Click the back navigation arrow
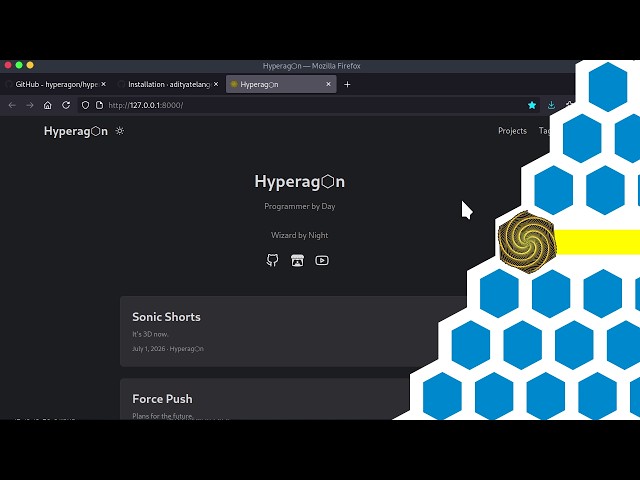Image resolution: width=640 pixels, height=480 pixels. [x=12, y=105]
